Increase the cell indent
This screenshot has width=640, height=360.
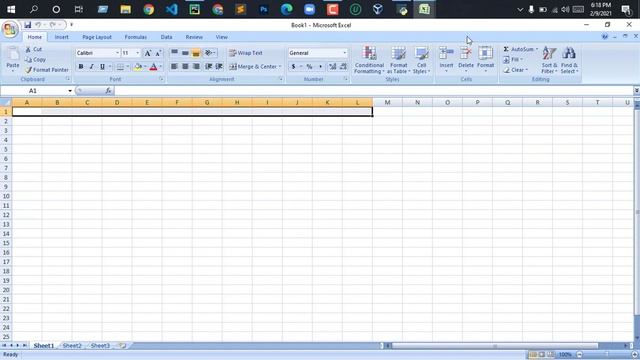tap(219, 66)
